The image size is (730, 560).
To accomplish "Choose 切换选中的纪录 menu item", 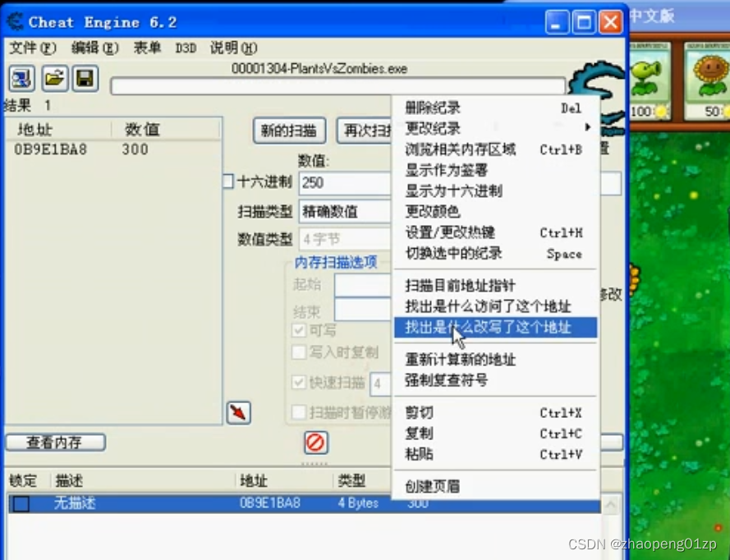I will click(x=495, y=253).
